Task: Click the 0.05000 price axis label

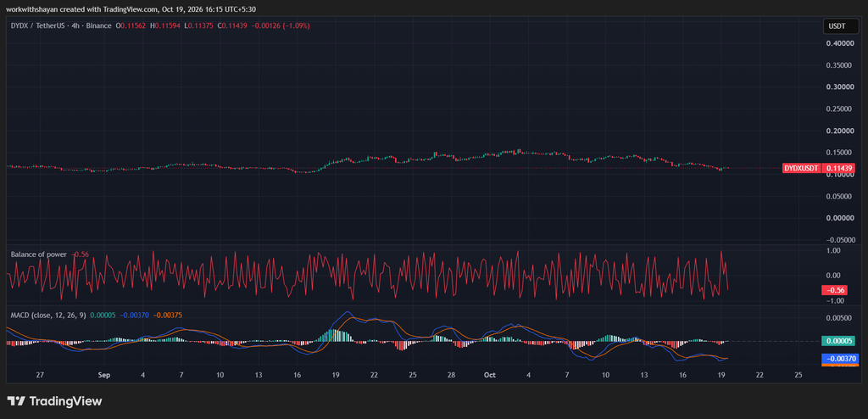Action: pos(838,196)
